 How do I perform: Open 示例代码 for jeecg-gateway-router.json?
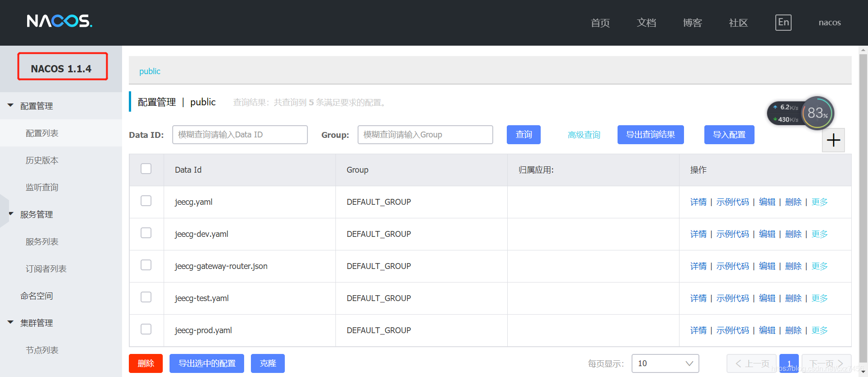[x=733, y=266]
